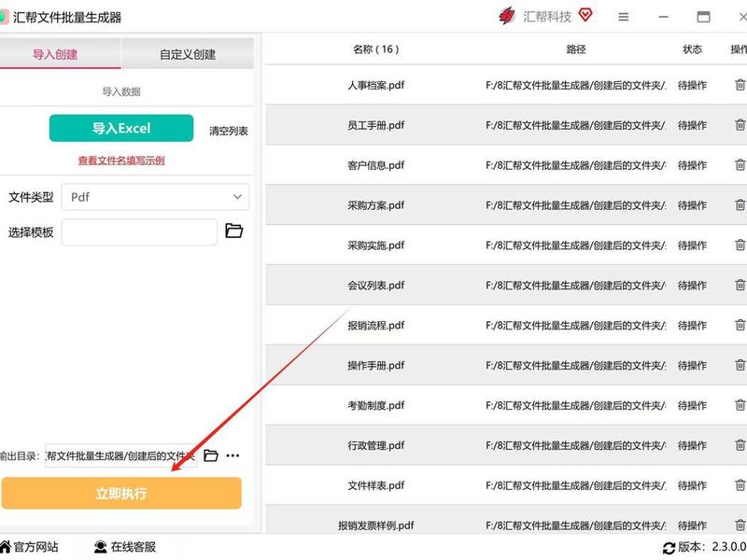Select the 人事档案.pdf file name
747x560 pixels.
pos(376,85)
